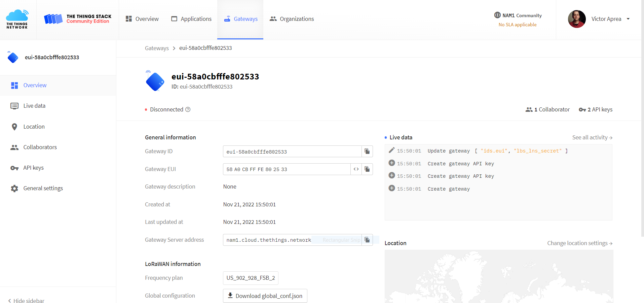
Task: Open Victor Aprea's profile picture
Action: coord(576,19)
